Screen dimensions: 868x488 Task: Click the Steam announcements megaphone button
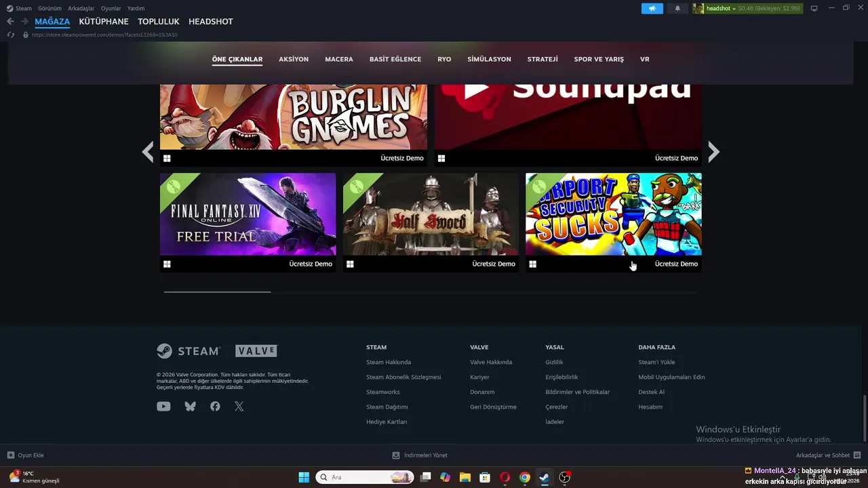(652, 8)
